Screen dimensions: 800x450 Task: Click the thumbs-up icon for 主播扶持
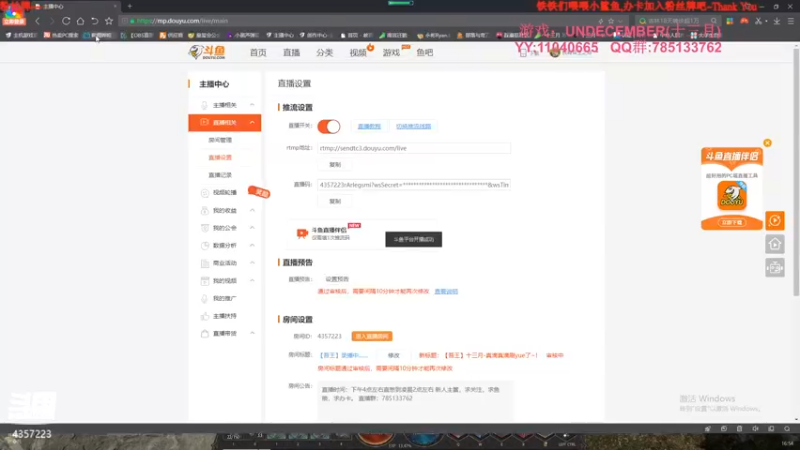(205, 316)
